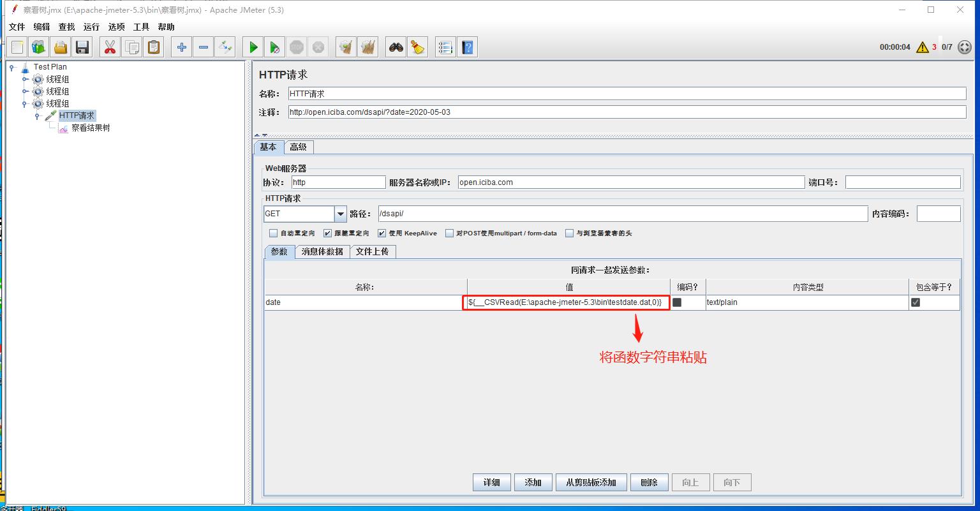Open Help with question mark icon

[468, 47]
